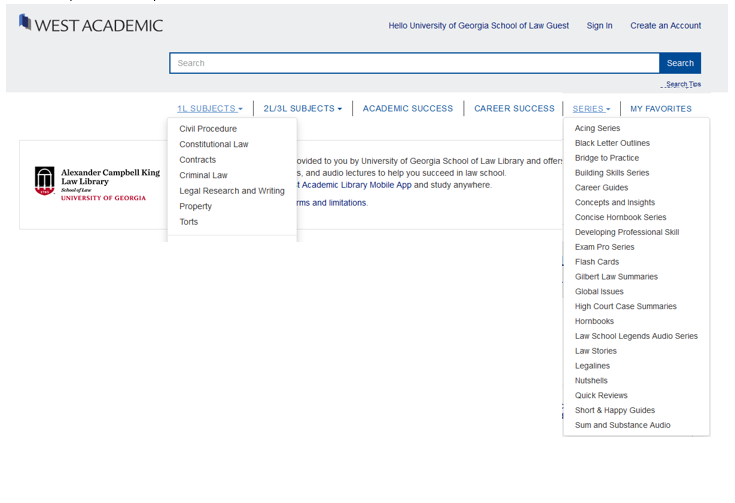Open the Career Success tab
This screenshot has width=735, height=503.
[514, 109]
